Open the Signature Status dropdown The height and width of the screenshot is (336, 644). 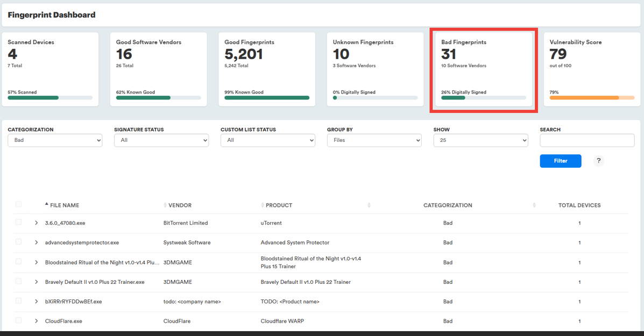tap(161, 140)
